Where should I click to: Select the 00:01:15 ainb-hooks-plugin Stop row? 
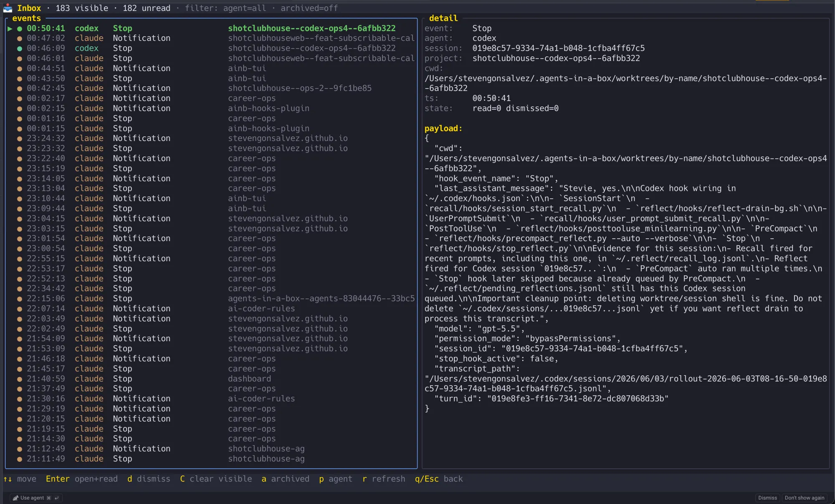click(x=211, y=129)
